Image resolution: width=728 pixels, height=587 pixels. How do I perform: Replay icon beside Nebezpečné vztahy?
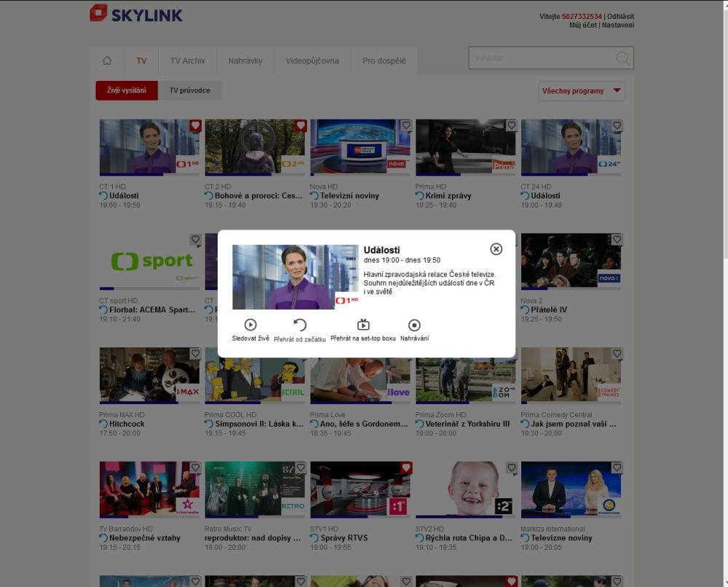pos(103,537)
